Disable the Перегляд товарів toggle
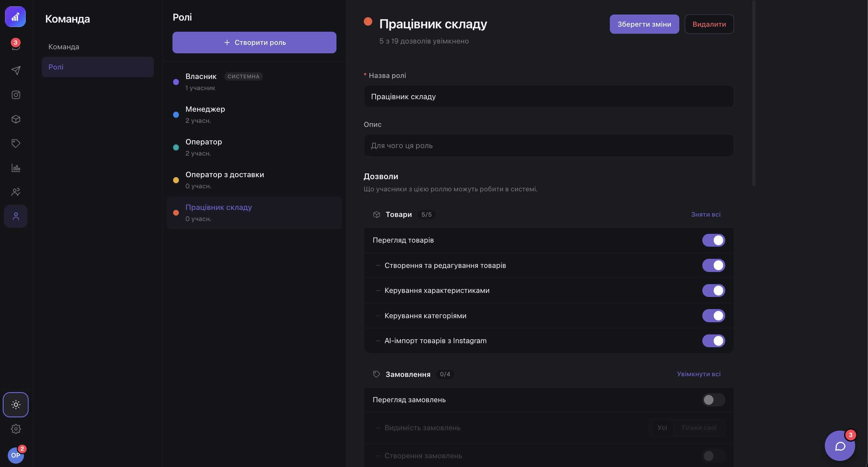The image size is (868, 467). (x=713, y=240)
